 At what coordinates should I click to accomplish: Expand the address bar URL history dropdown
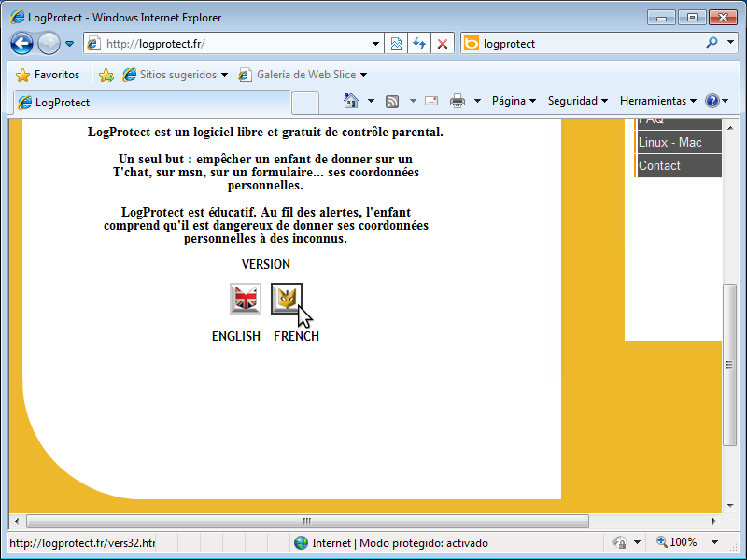pyautogui.click(x=376, y=44)
